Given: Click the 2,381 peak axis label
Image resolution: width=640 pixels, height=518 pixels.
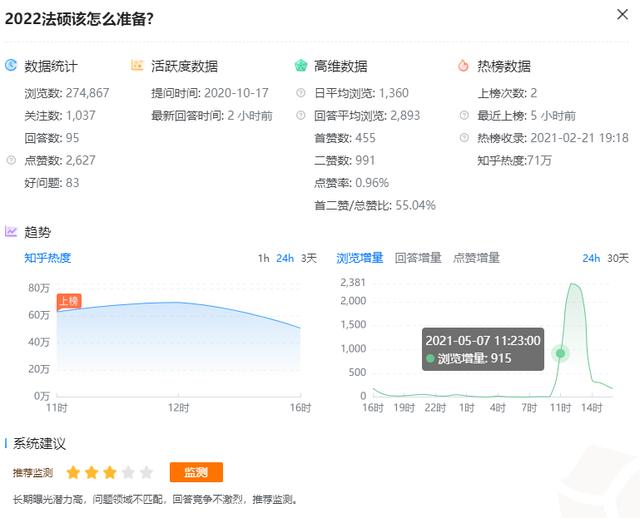Looking at the screenshot, I should tap(353, 282).
